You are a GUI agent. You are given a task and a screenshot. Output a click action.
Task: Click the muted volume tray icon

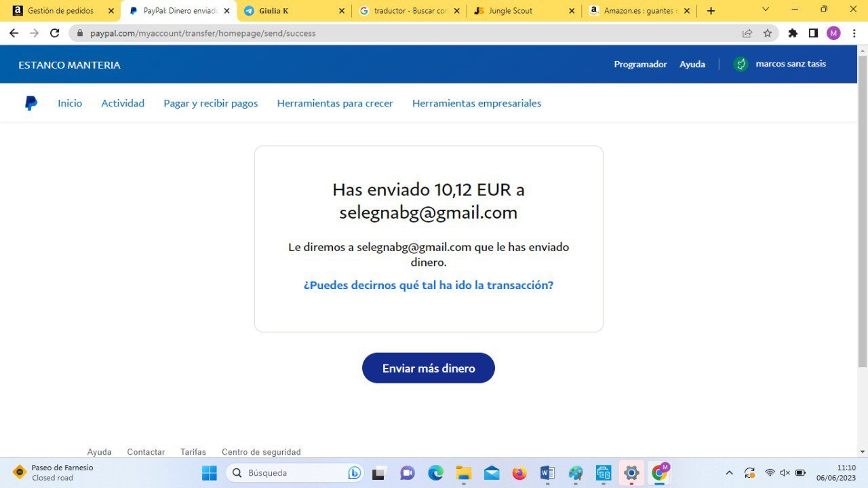[x=785, y=473]
